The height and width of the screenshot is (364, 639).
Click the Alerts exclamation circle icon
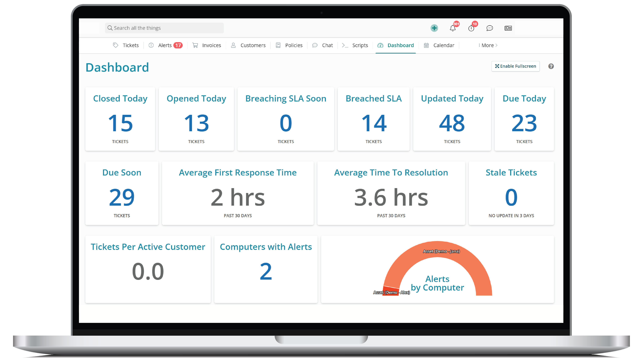151,45
